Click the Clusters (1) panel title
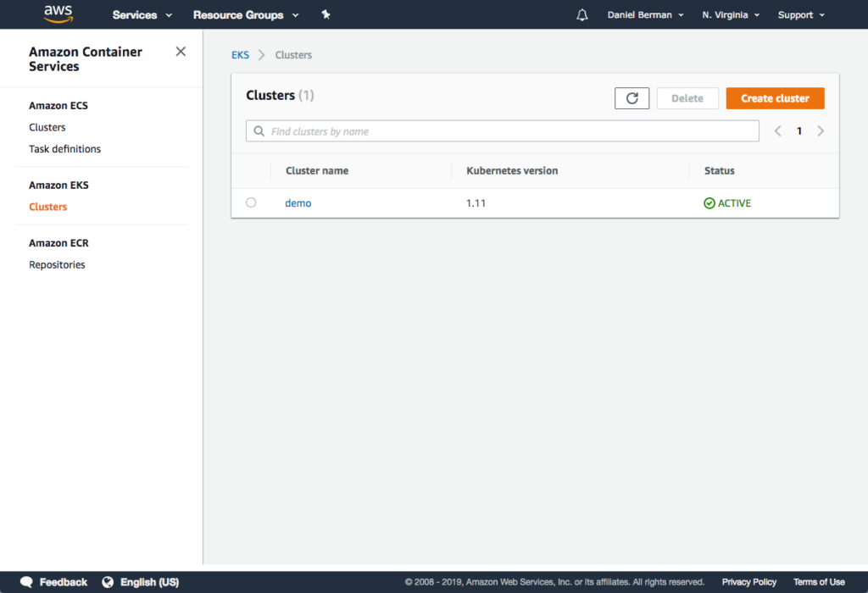 point(280,95)
